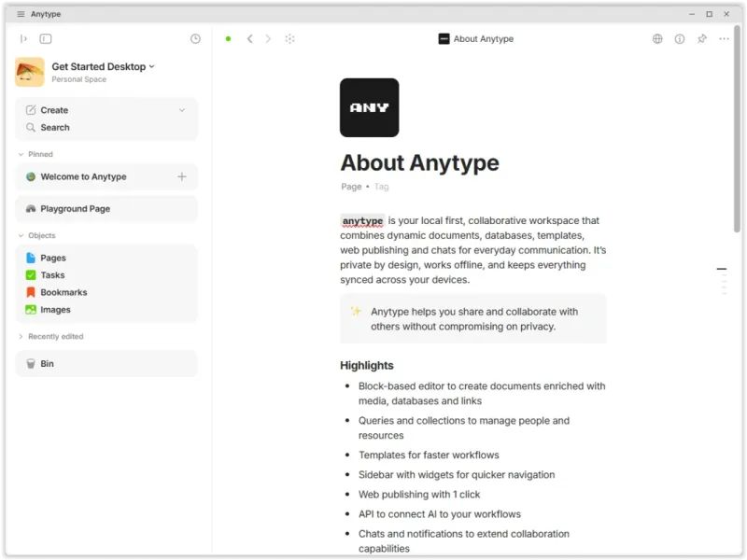Click the Web publishing with 1 click bullet
Screen dimensions: 747x560
pyautogui.click(x=419, y=495)
